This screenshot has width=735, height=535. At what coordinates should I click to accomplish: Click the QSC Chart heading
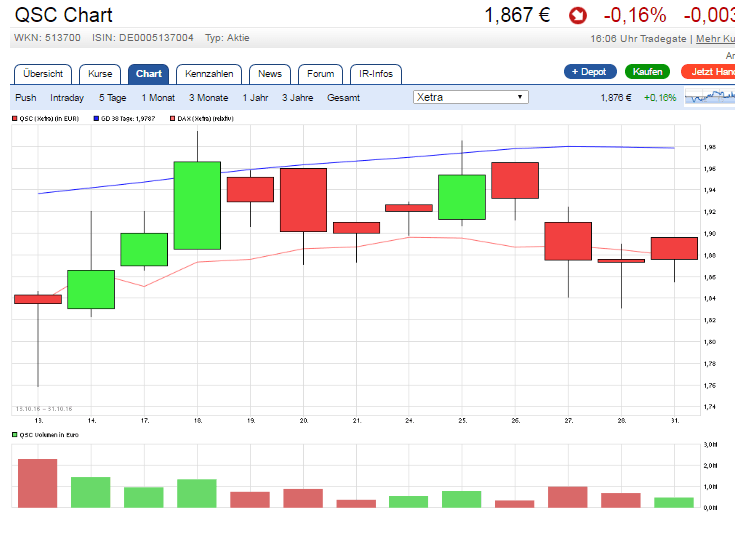(x=64, y=15)
